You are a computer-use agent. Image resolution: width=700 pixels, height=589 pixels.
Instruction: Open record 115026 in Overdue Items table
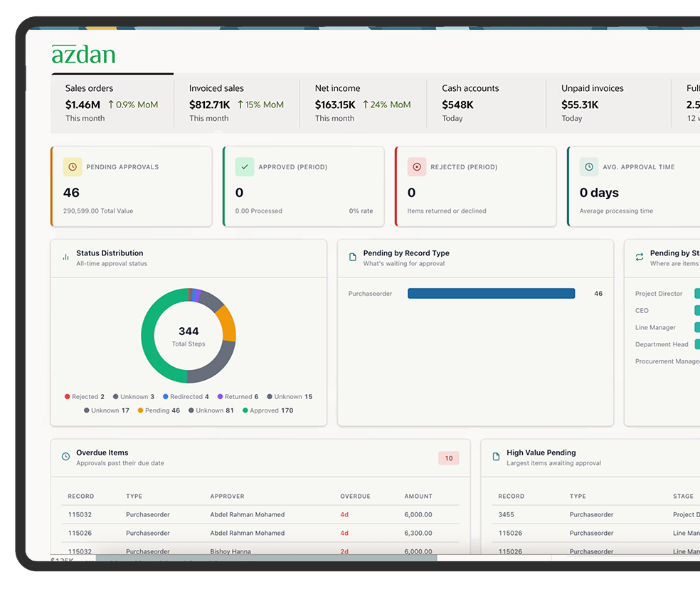click(x=80, y=533)
